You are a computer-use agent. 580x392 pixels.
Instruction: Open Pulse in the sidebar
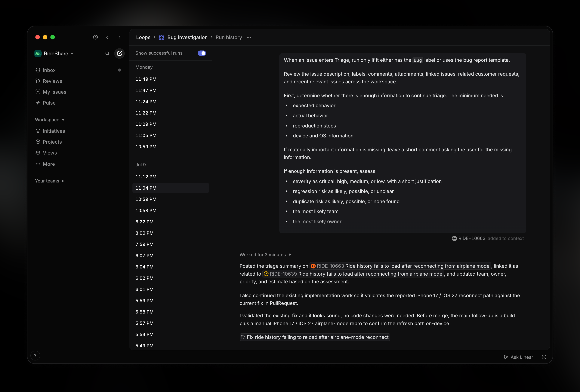(78, 103)
